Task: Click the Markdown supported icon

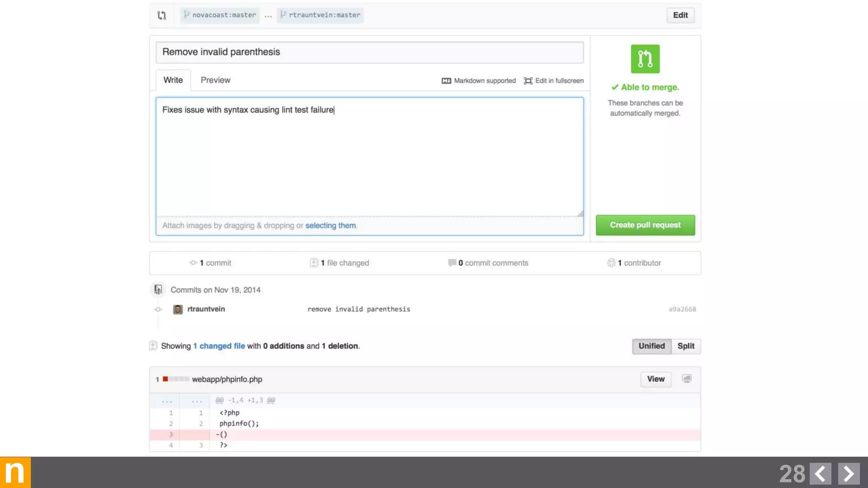Action: pyautogui.click(x=446, y=80)
